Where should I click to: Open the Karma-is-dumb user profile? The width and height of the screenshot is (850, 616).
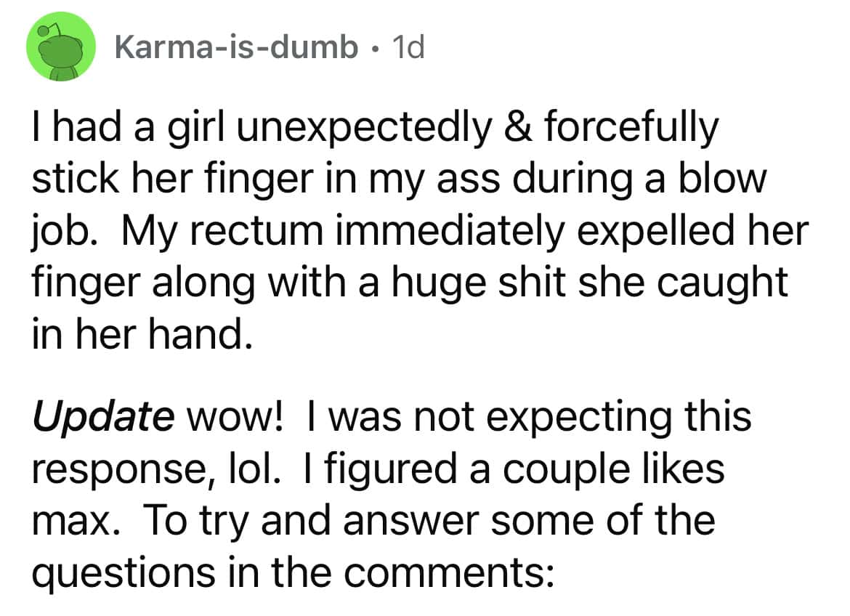[235, 48]
